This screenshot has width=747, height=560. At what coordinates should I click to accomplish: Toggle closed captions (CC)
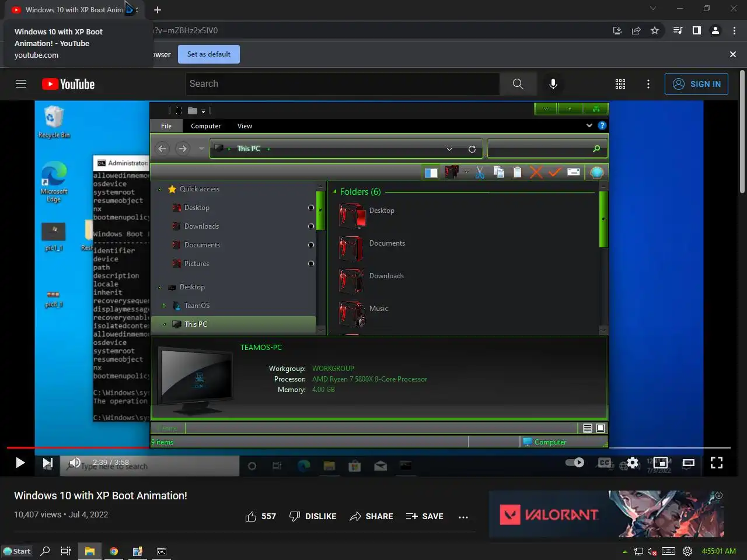(x=605, y=463)
